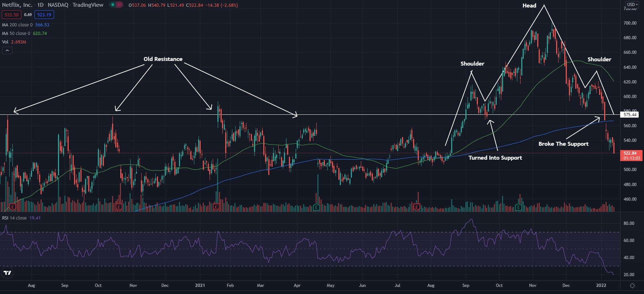Click the 522.50 sell price button
Viewport: 644px width, 294px height.
coord(11,15)
